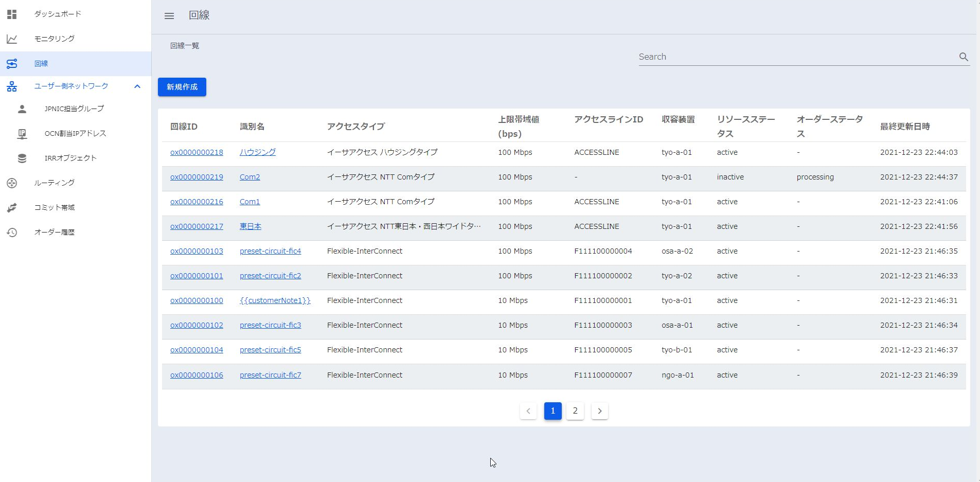Go to page 2 of the list
Image resolution: width=980 pixels, height=482 pixels.
click(x=575, y=411)
